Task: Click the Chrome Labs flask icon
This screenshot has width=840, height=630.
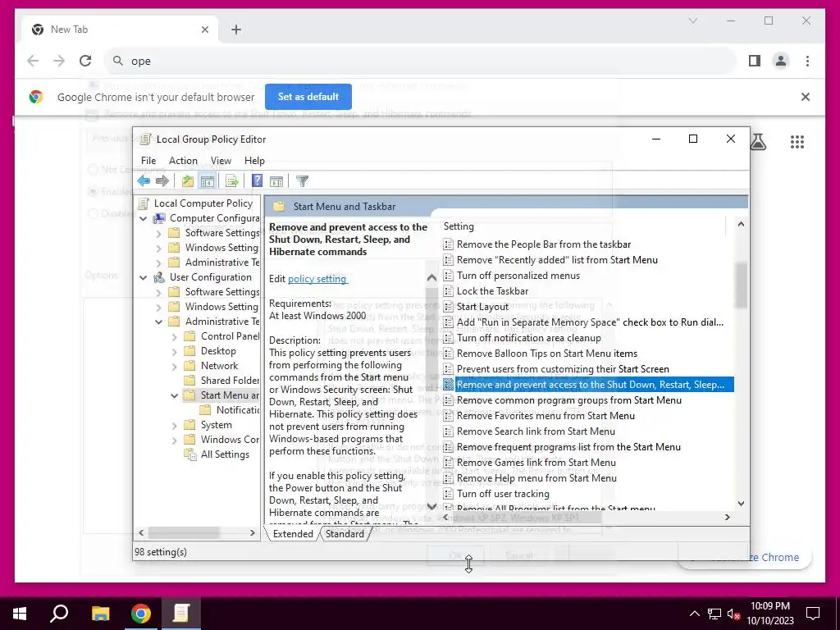Action: (x=758, y=142)
